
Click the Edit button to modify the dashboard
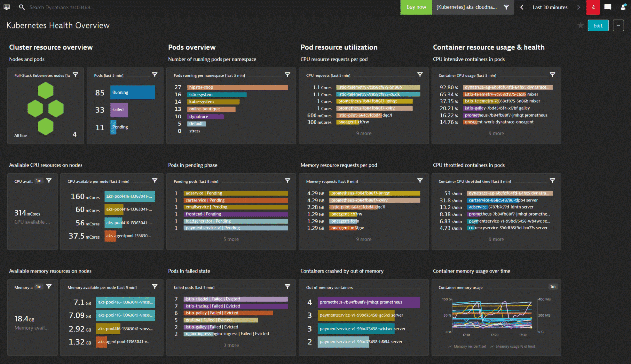pos(598,25)
